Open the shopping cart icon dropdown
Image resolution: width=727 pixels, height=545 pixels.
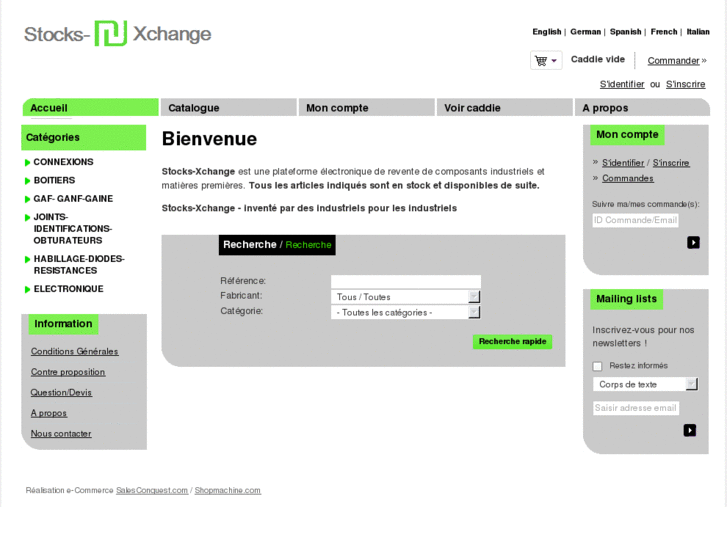546,60
